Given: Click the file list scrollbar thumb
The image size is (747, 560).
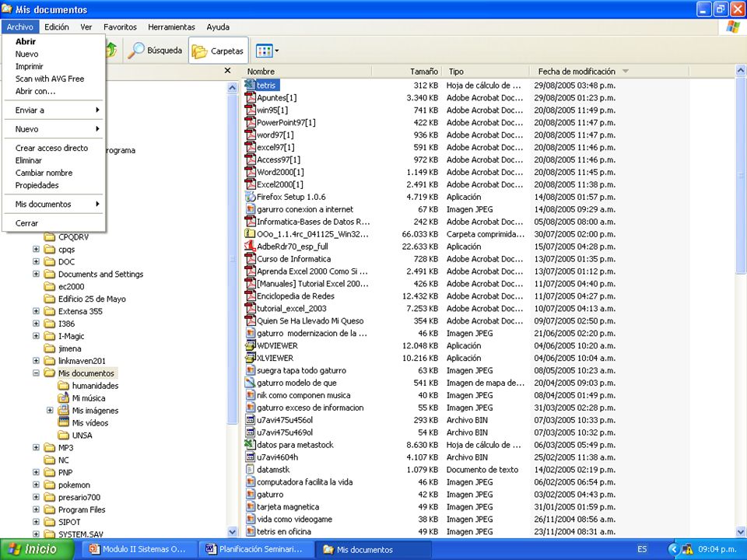Looking at the screenshot, I should tap(741, 175).
